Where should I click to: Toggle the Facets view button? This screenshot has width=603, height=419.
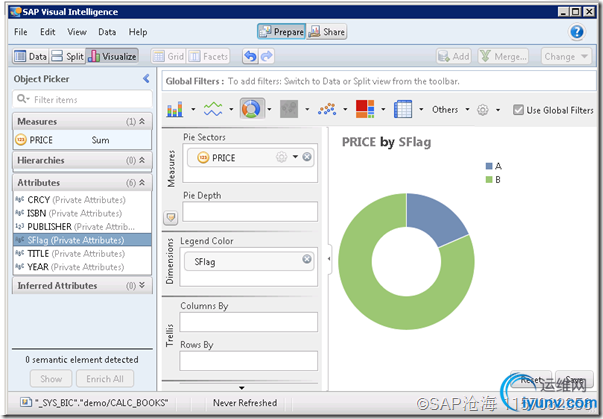(x=209, y=57)
